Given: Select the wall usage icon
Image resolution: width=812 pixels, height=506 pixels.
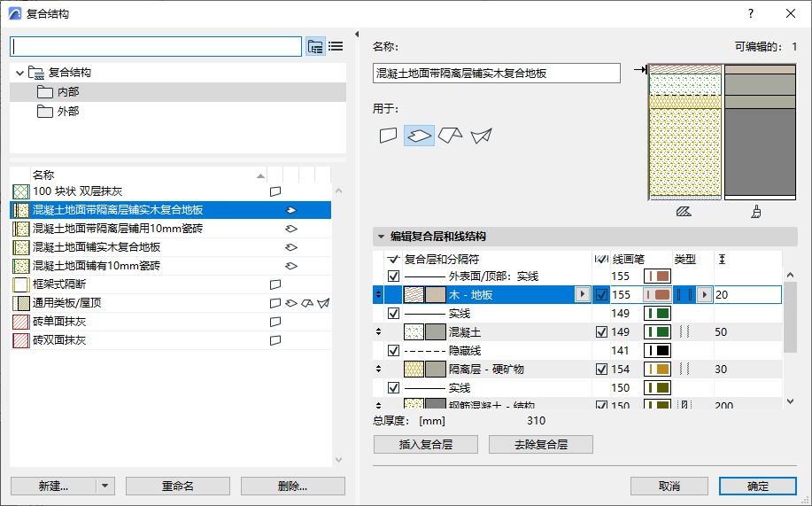Looking at the screenshot, I should (389, 136).
